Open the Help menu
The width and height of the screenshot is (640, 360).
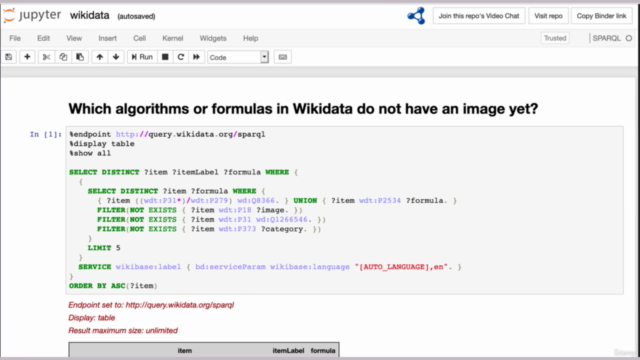pyautogui.click(x=251, y=38)
